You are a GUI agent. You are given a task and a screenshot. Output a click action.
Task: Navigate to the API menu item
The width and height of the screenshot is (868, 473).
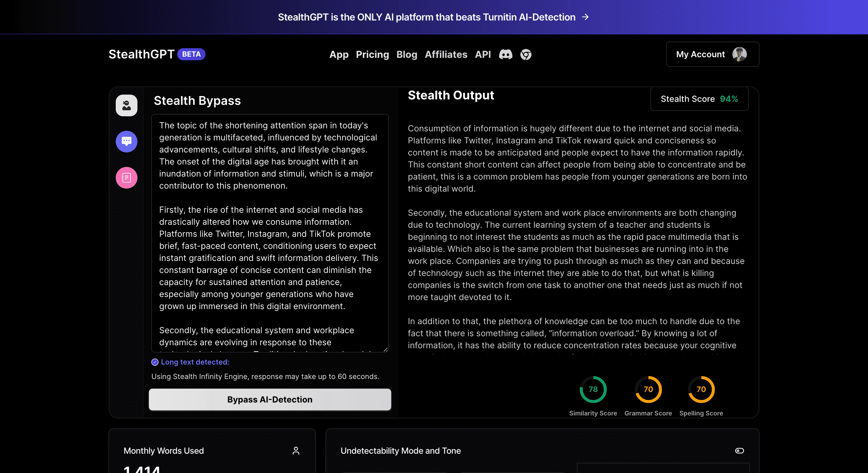tap(483, 54)
